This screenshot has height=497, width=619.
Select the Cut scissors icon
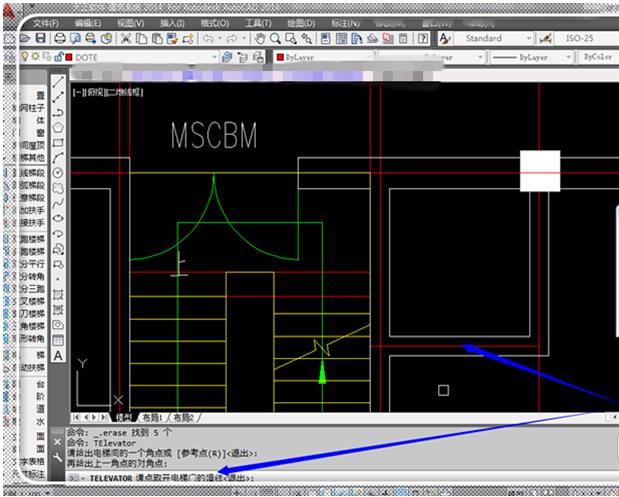pyautogui.click(x=126, y=38)
